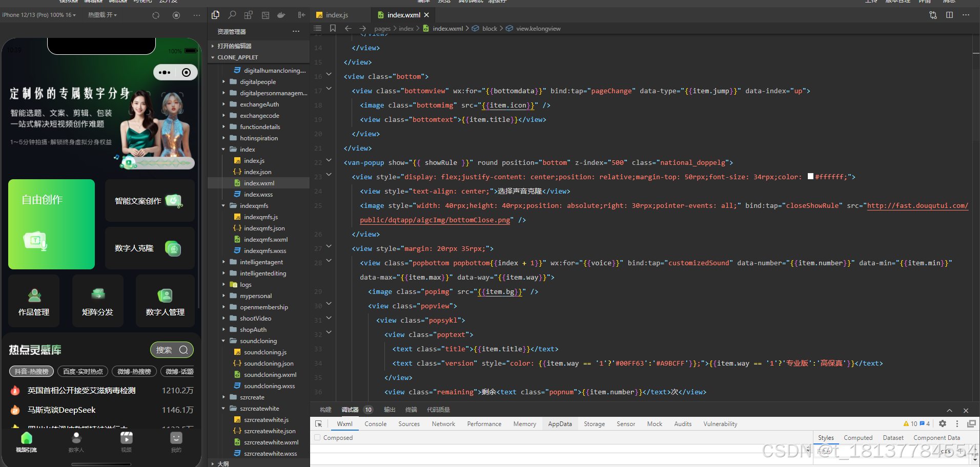
Task: Open the devtools settings gear
Action: [942, 424]
